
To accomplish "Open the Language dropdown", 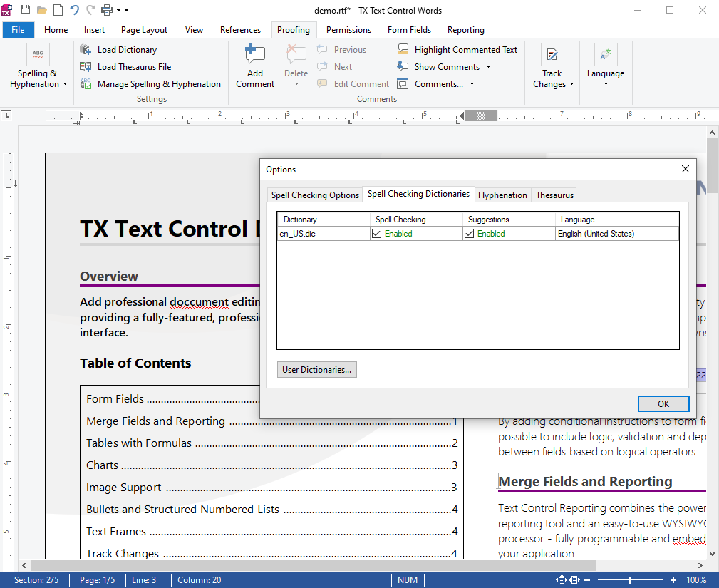I will 606,64.
